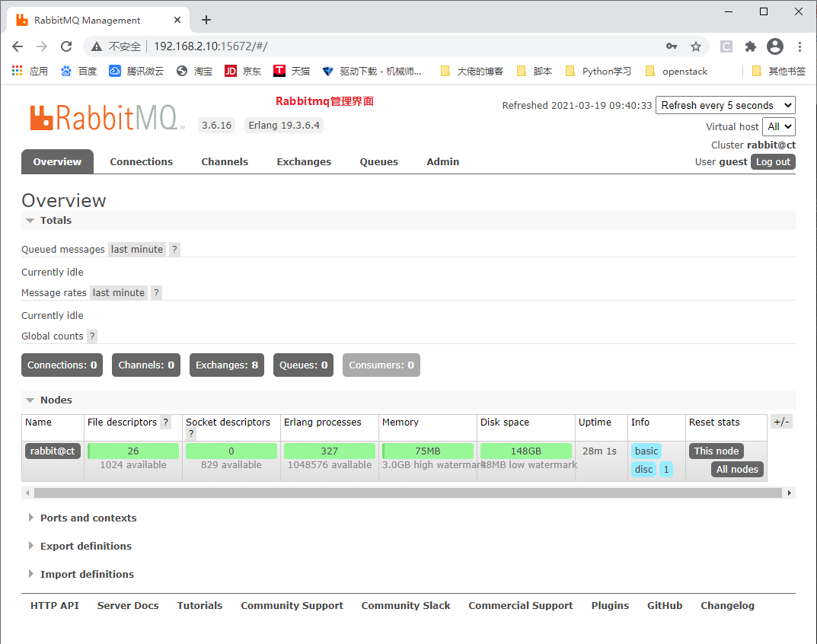Open the openstack bookmark folder

tap(676, 71)
